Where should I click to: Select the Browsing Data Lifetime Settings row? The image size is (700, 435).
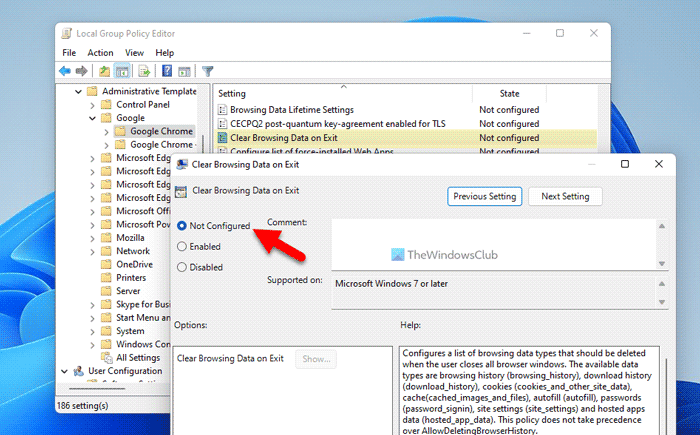pos(405,110)
